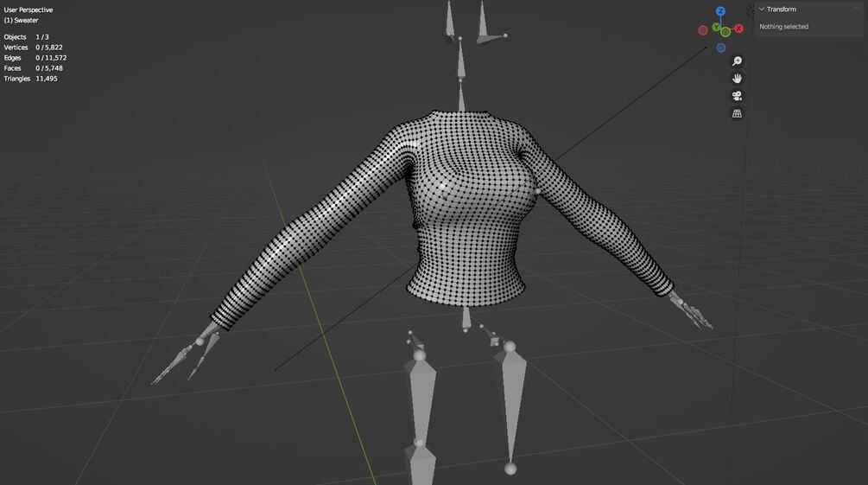Click the negative Y gizmo circle
This screenshot has width=868, height=485.
[x=725, y=32]
